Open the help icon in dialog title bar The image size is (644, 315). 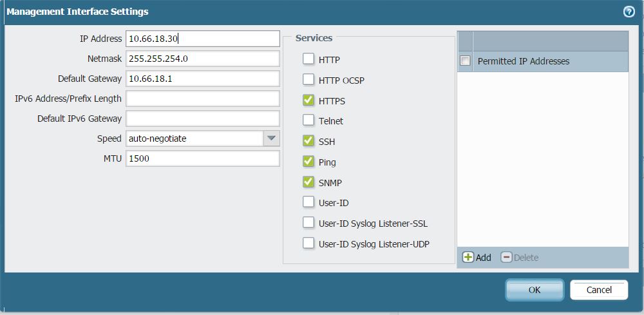click(x=629, y=12)
